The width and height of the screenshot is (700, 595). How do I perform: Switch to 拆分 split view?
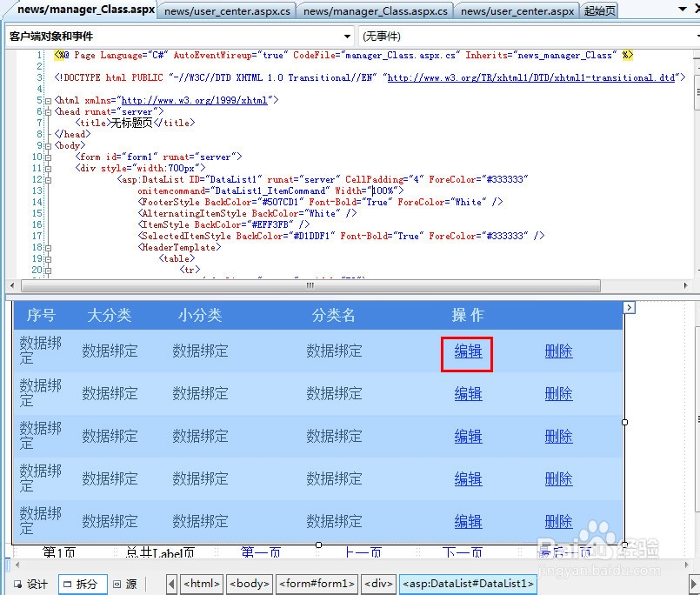[x=82, y=585]
